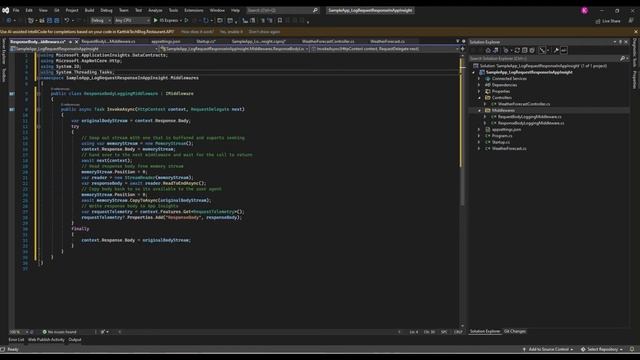Click Show All Files icon in Solution Explorer

pyautogui.click(x=532, y=50)
